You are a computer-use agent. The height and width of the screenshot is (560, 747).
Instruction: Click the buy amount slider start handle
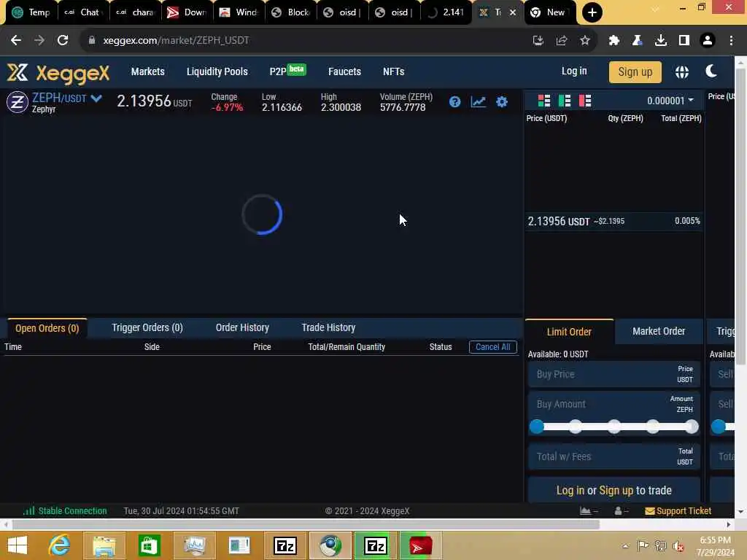(x=537, y=427)
